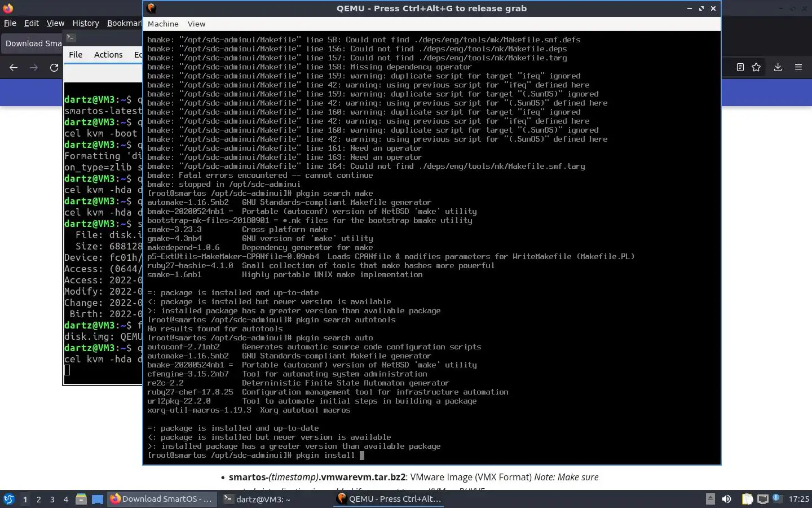Click 'smartos-(timestamp).vmwarevm.tar.bz2' text on webpage
This screenshot has width=812, height=508.
pos(317,477)
